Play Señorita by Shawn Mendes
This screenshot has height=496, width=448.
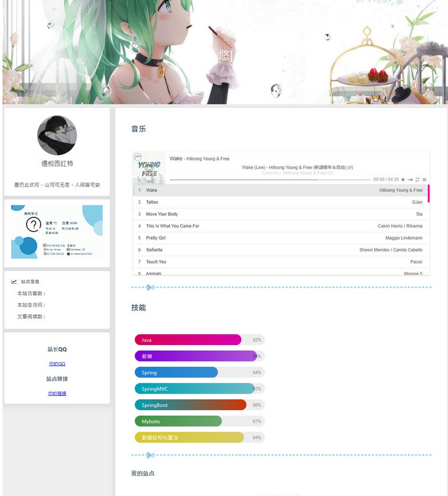click(x=280, y=250)
